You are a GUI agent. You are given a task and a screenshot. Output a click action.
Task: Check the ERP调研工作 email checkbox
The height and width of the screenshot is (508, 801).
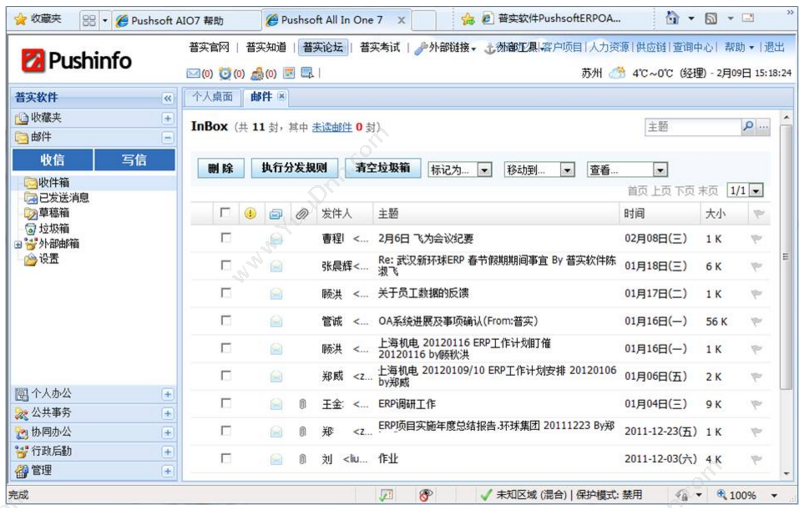(226, 403)
